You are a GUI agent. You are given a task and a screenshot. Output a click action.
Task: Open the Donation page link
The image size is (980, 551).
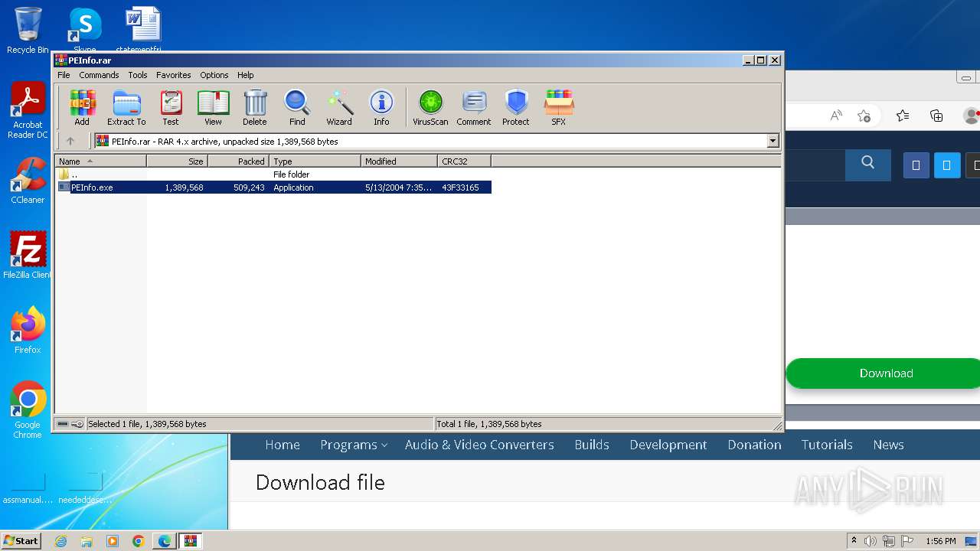[x=754, y=445]
